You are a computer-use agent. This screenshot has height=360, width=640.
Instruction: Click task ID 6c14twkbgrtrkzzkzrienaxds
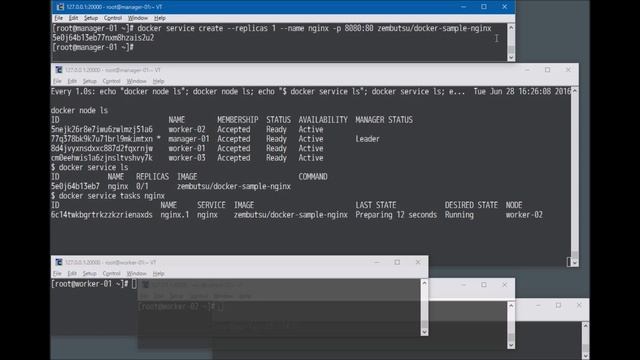102,215
